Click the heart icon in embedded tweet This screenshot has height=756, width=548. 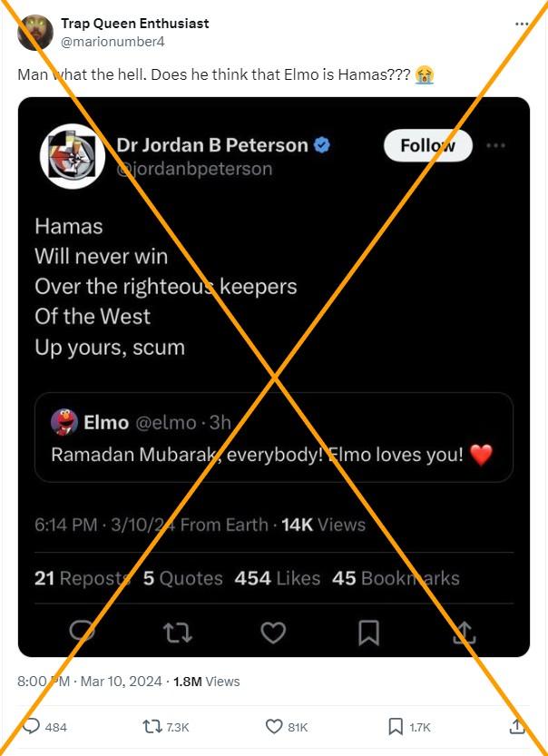pos(273,632)
